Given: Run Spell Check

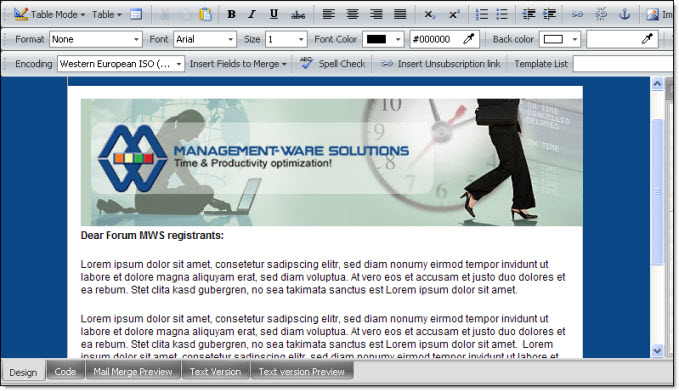Looking at the screenshot, I should [333, 64].
